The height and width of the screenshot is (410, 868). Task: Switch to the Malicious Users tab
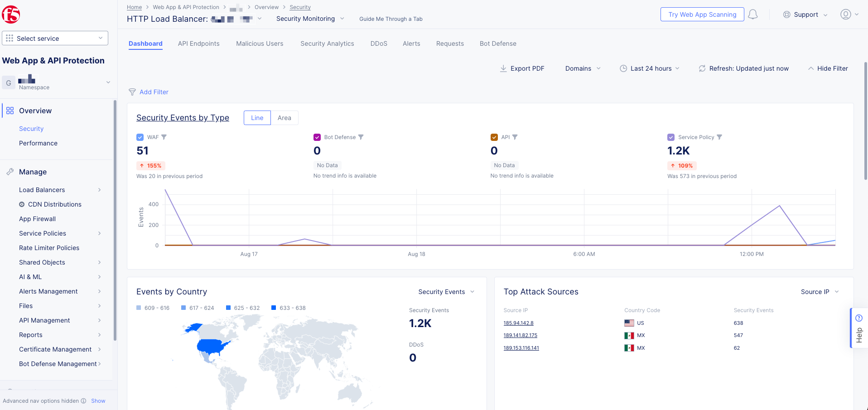260,43
